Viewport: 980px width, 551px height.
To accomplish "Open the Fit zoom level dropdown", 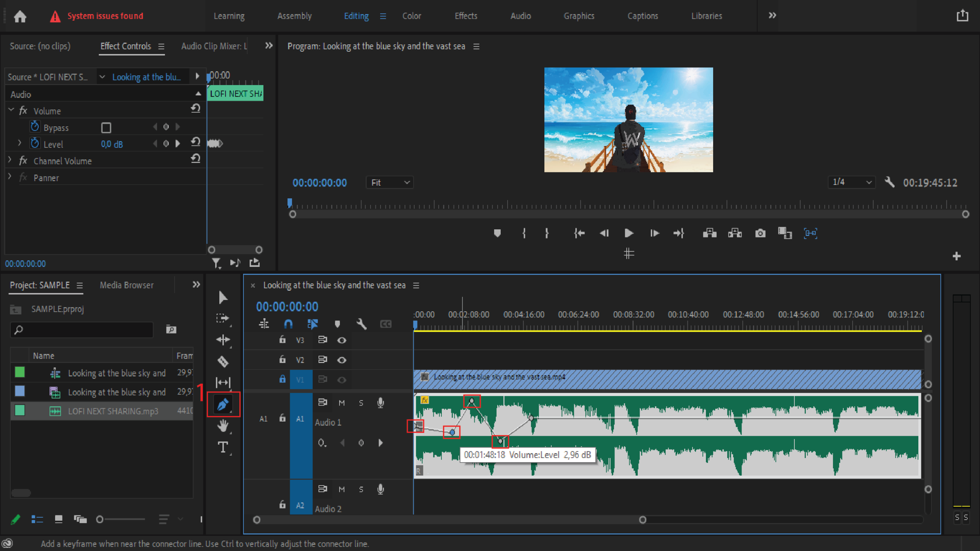I will pos(389,183).
